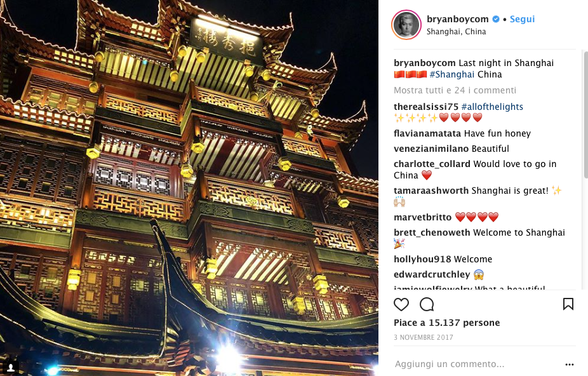Open bryanboycom profile picture avatar
Image resolution: width=588 pixels, height=376 pixels.
click(x=406, y=25)
